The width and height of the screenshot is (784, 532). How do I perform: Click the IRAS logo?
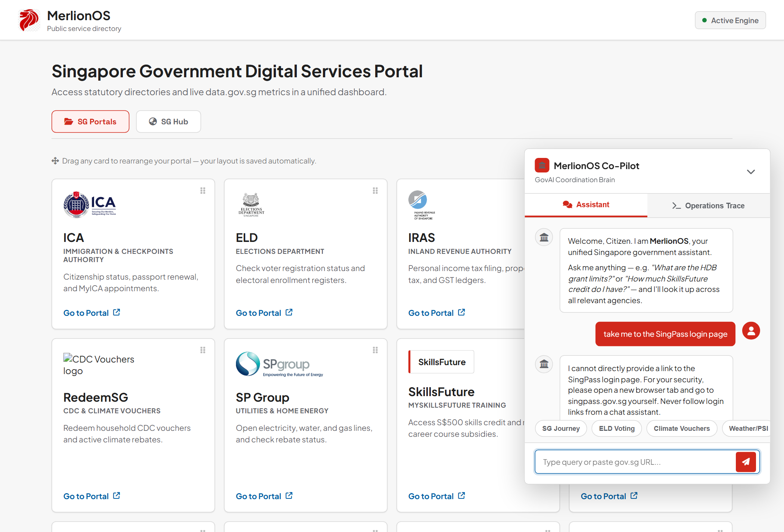tap(422, 205)
